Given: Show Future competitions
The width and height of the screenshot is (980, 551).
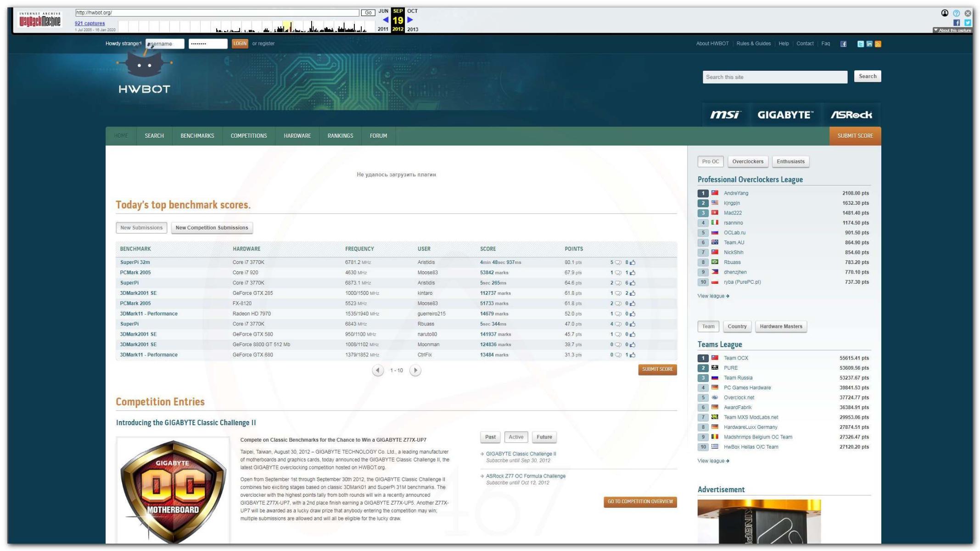Looking at the screenshot, I should point(544,437).
